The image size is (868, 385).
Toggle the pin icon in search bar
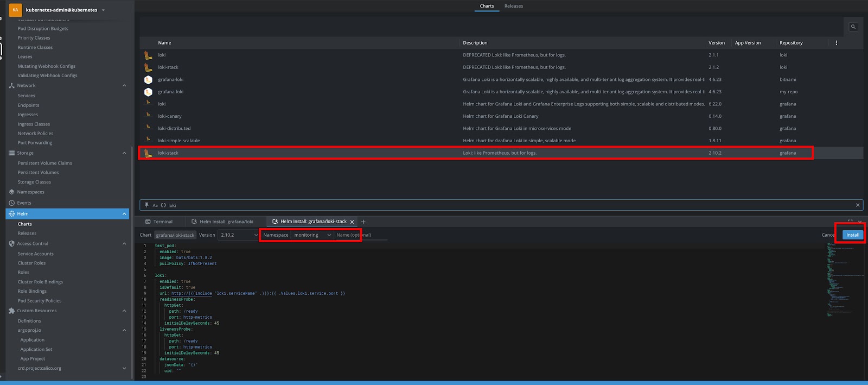tap(146, 205)
